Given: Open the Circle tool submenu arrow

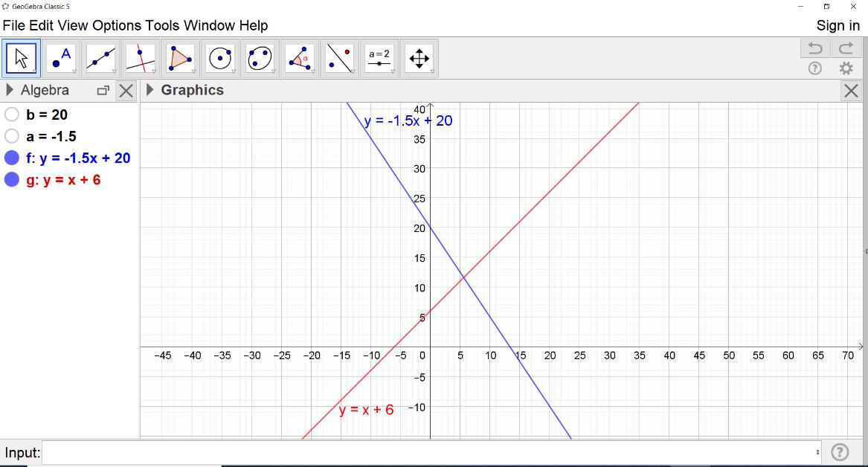Looking at the screenshot, I should click(x=234, y=71).
